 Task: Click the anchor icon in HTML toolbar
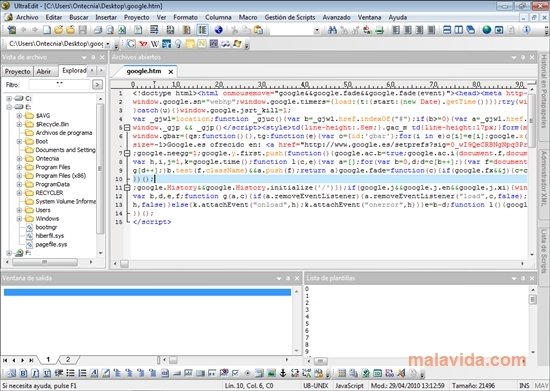283,373
